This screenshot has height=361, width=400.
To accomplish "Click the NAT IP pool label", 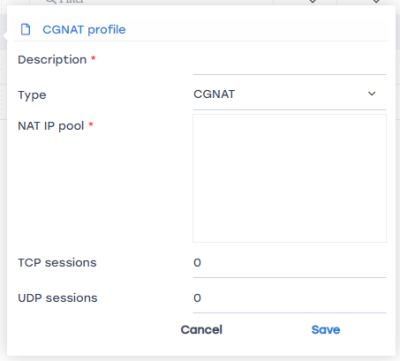I will 51,126.
